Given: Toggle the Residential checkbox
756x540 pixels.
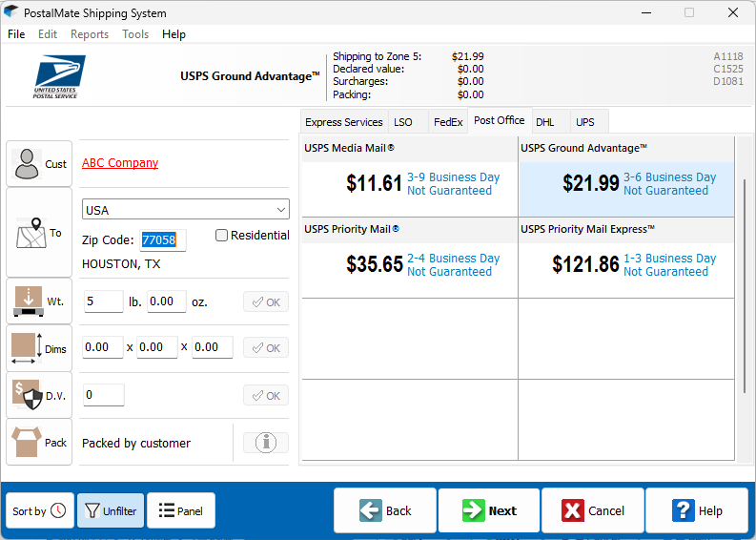Looking at the screenshot, I should click(221, 235).
